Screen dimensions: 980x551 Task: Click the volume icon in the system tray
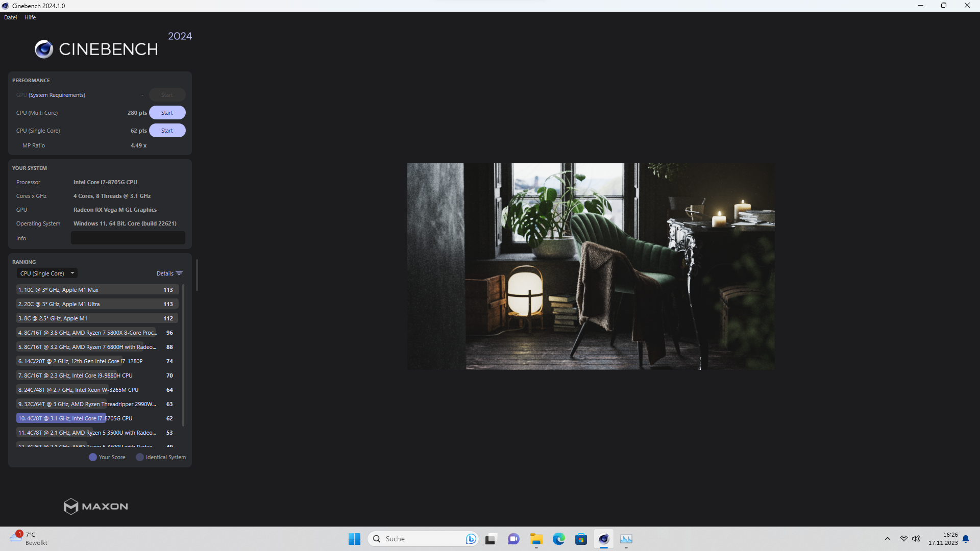pyautogui.click(x=917, y=539)
